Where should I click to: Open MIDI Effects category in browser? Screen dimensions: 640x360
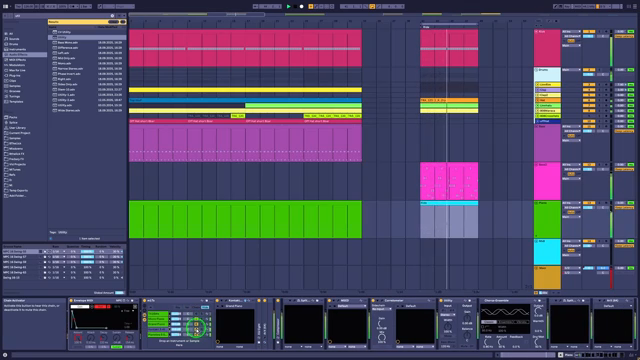coord(17,60)
